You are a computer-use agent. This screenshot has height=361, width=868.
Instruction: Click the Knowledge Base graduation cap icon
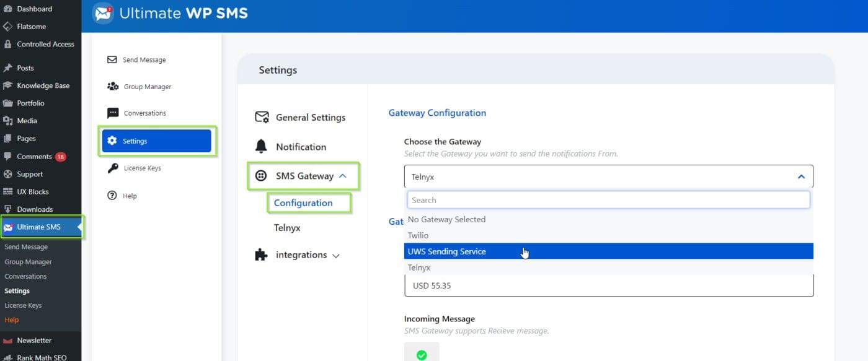tap(7, 85)
